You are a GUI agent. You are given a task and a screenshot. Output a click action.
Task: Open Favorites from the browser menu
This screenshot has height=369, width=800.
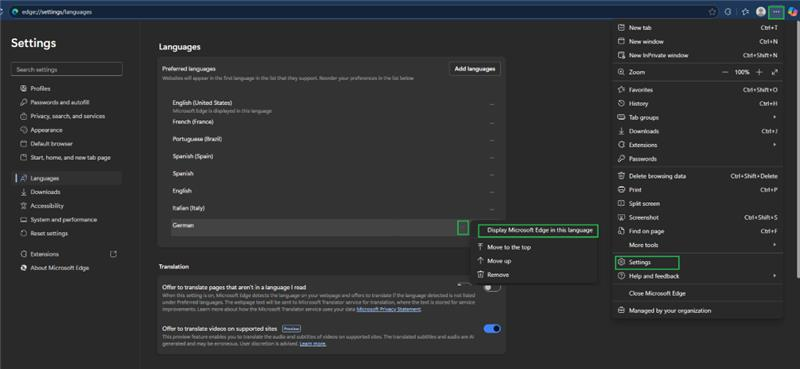click(698, 90)
